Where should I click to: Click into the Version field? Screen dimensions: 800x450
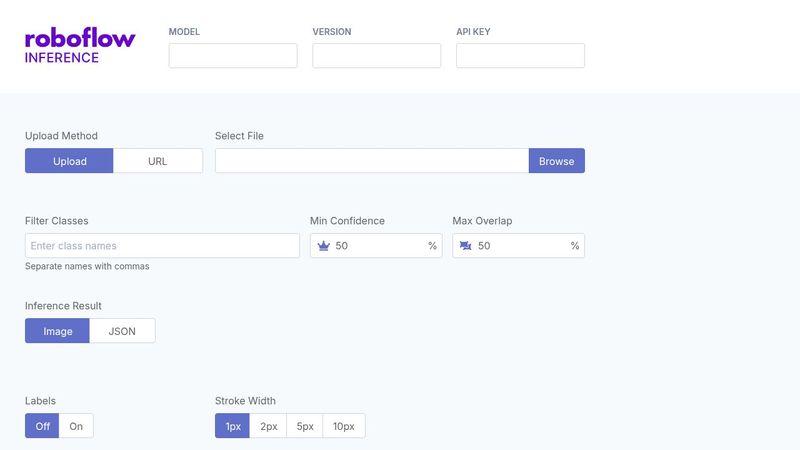coord(376,56)
